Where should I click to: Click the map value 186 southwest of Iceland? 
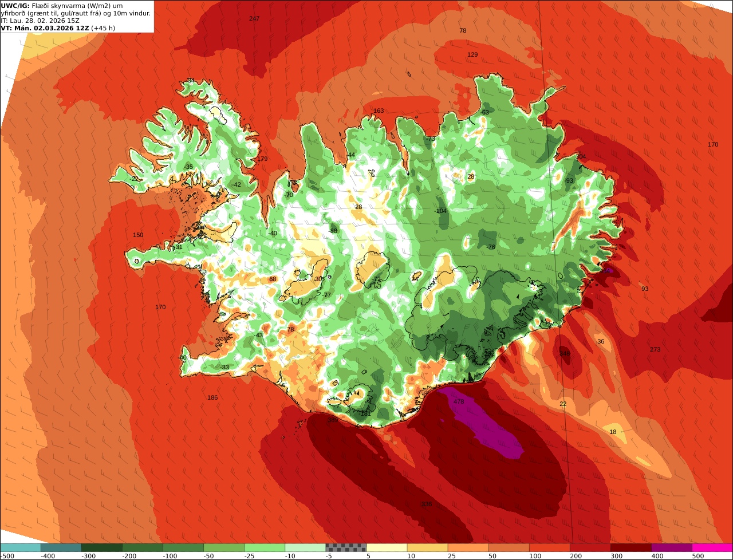point(212,398)
